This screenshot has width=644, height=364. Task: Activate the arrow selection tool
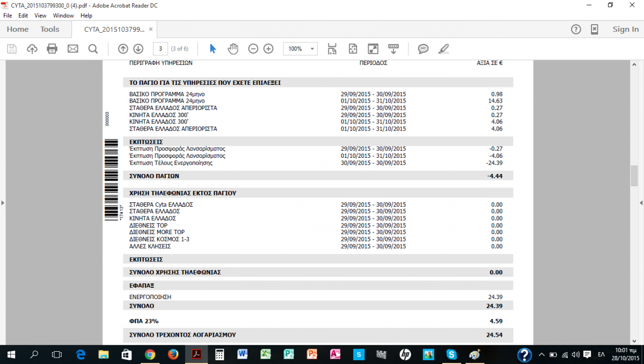(213, 49)
